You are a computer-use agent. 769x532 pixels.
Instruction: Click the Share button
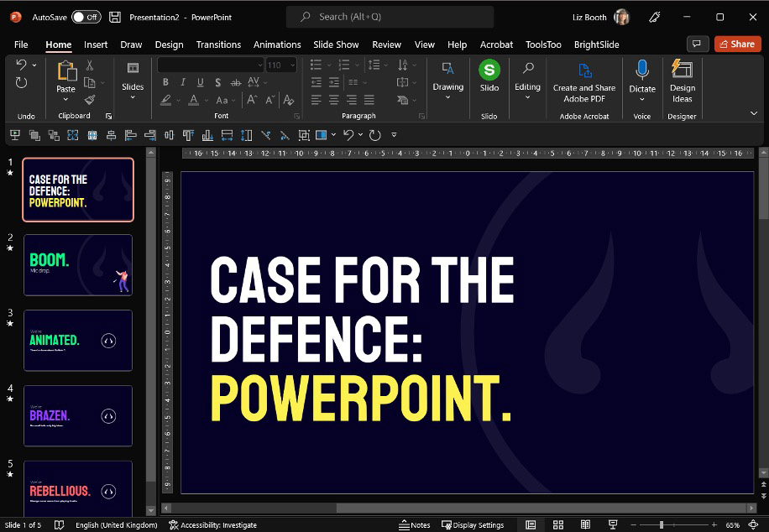[737, 44]
